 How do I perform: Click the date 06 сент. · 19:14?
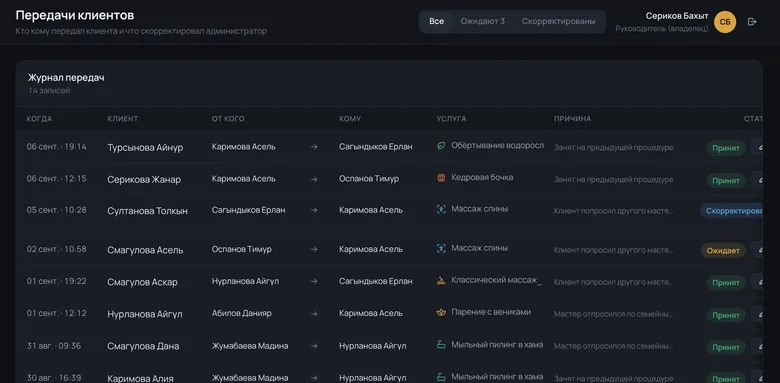(x=57, y=147)
